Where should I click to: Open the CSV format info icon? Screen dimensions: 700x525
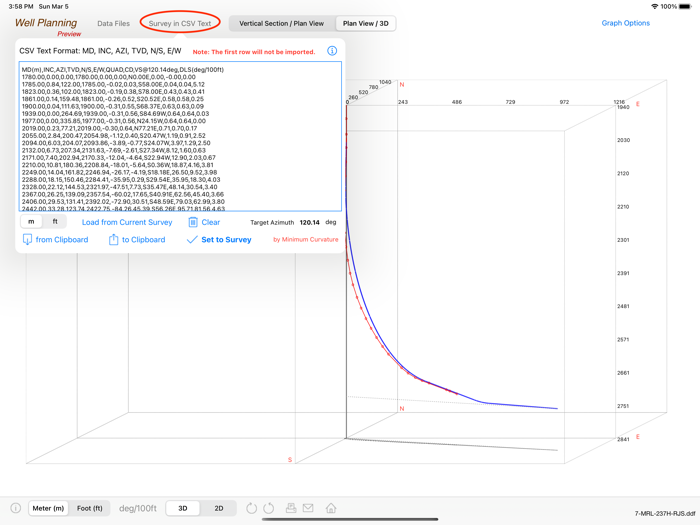coord(332,51)
